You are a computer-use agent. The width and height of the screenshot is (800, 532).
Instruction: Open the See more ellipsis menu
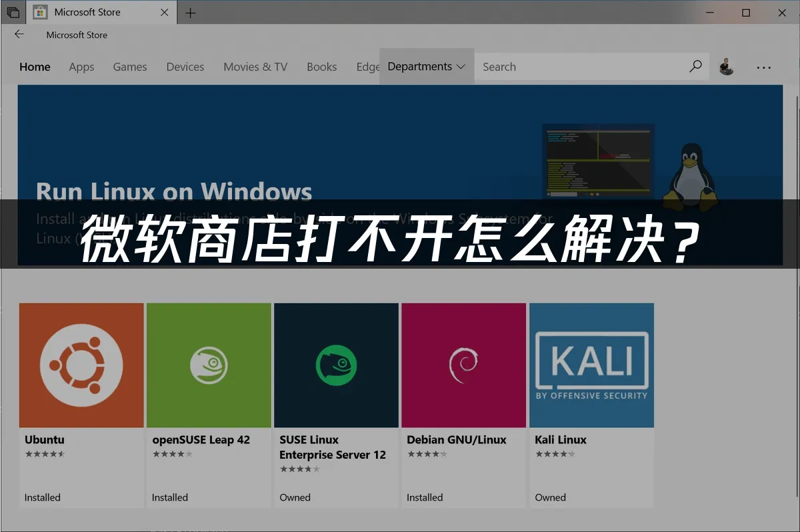click(763, 66)
